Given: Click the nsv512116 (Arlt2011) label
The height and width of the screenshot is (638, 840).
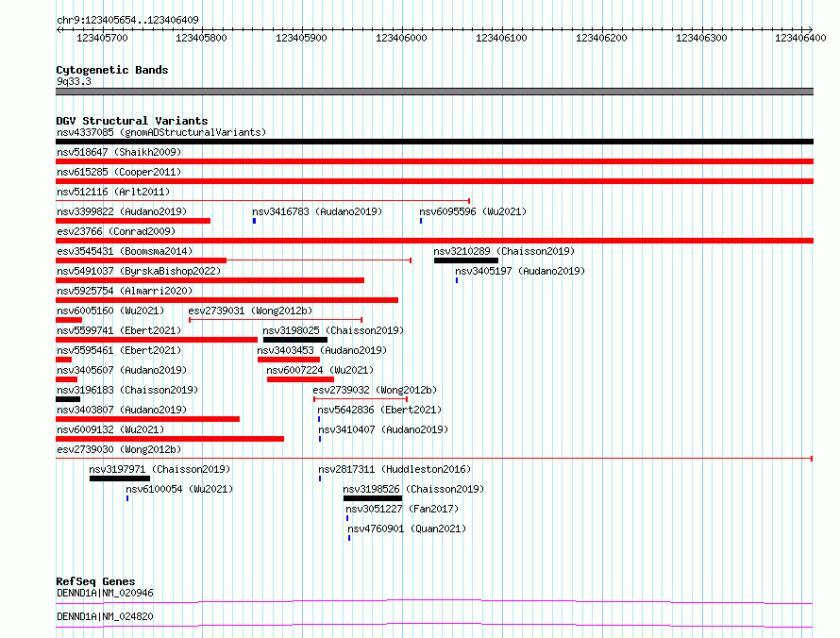Looking at the screenshot, I should click(113, 192).
